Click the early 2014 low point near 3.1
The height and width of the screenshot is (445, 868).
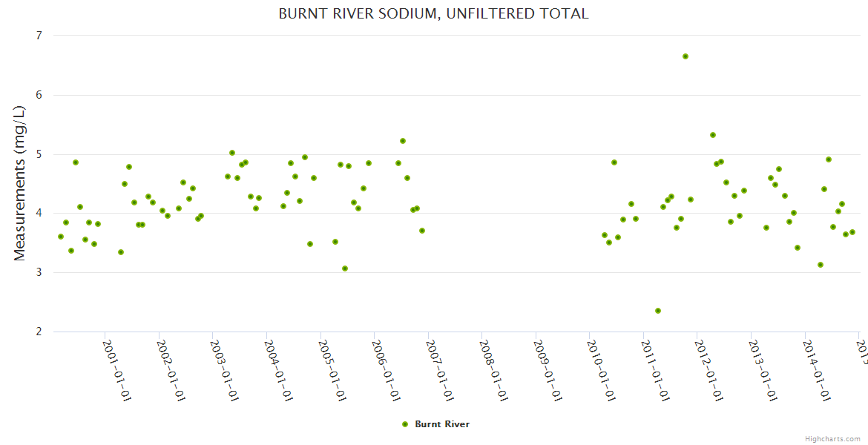tap(821, 265)
